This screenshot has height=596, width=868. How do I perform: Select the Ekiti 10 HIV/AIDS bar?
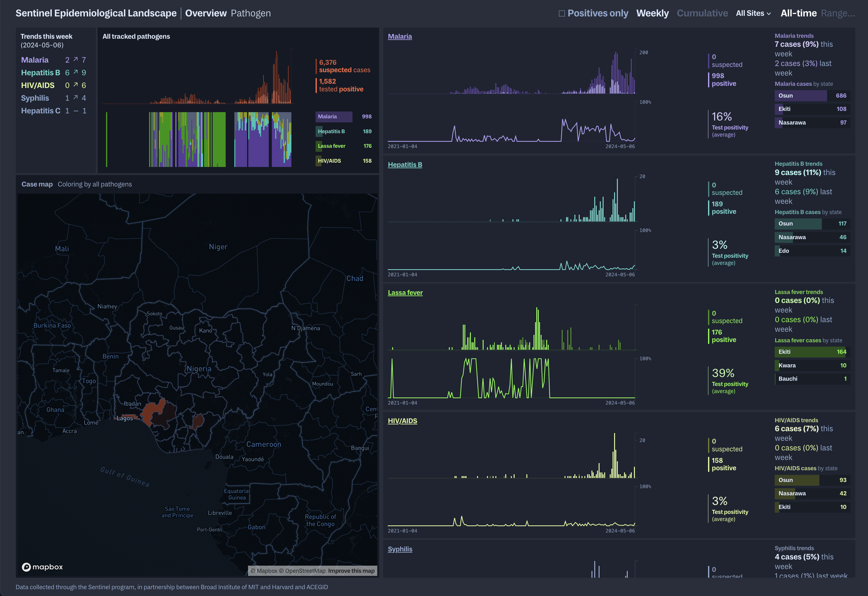(x=812, y=507)
